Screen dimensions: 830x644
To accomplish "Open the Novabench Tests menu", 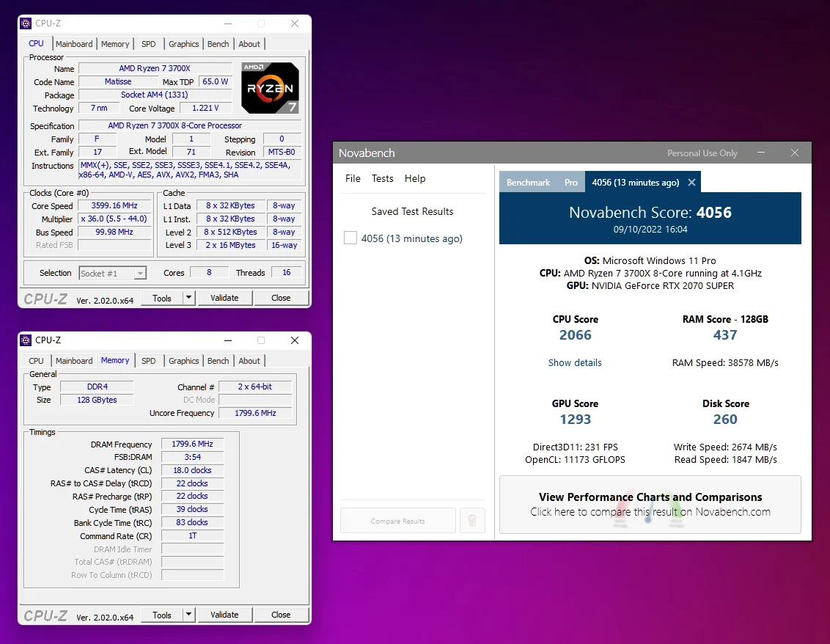I will coord(382,178).
